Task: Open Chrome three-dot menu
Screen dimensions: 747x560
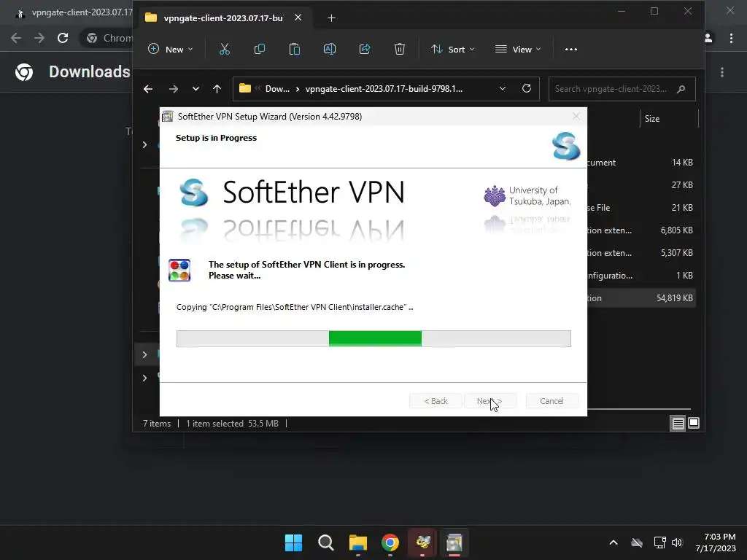Action: 731,38
